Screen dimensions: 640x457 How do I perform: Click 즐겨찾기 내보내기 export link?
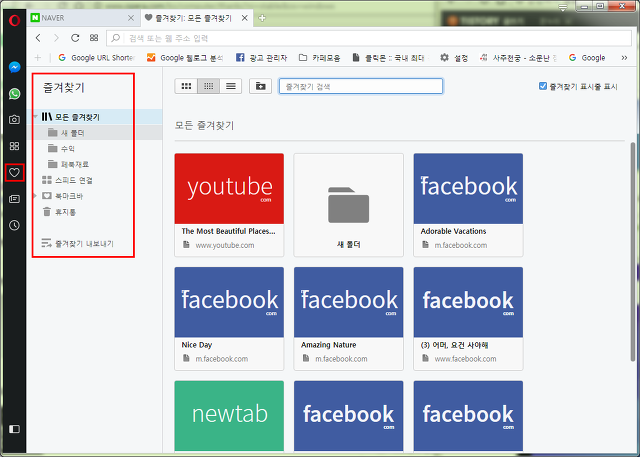78,244
